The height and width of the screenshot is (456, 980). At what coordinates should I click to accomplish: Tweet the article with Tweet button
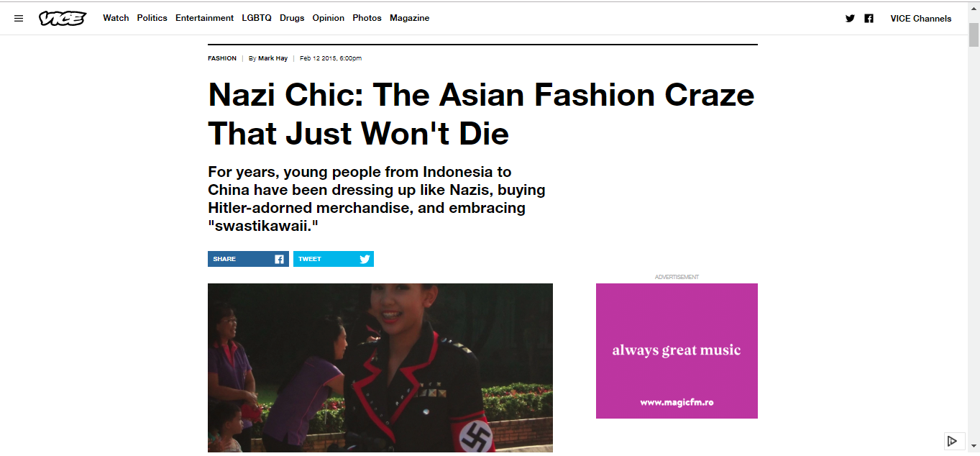point(333,259)
